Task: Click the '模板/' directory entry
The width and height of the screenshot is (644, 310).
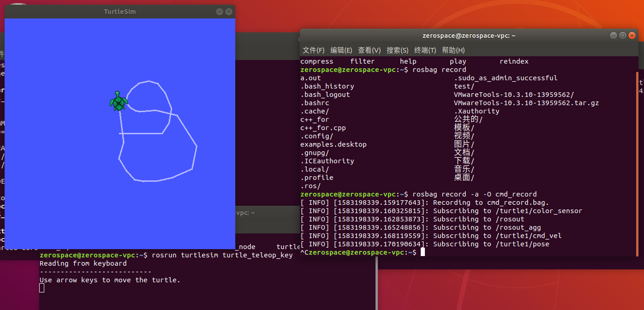Action: [464, 128]
